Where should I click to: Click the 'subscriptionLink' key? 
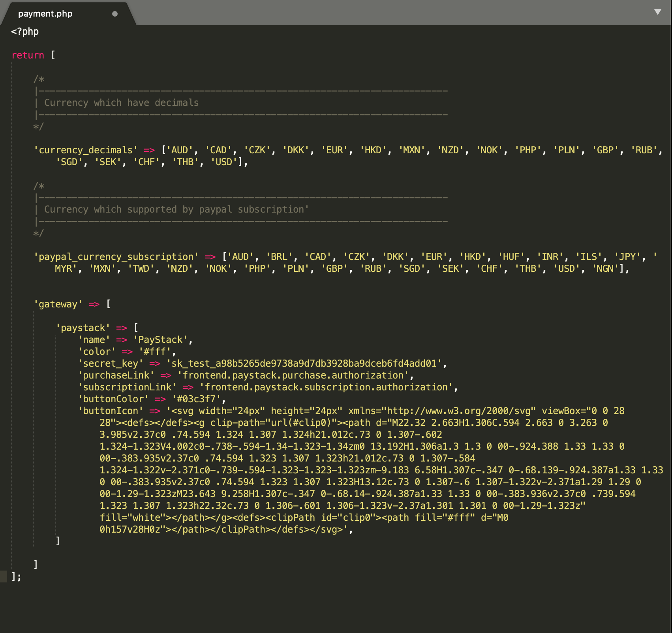point(127,387)
